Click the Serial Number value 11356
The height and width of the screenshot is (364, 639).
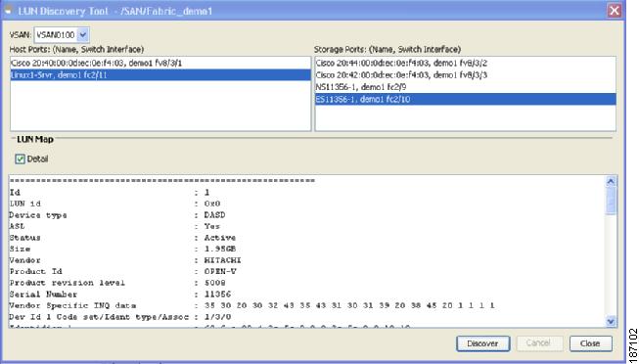pos(217,294)
